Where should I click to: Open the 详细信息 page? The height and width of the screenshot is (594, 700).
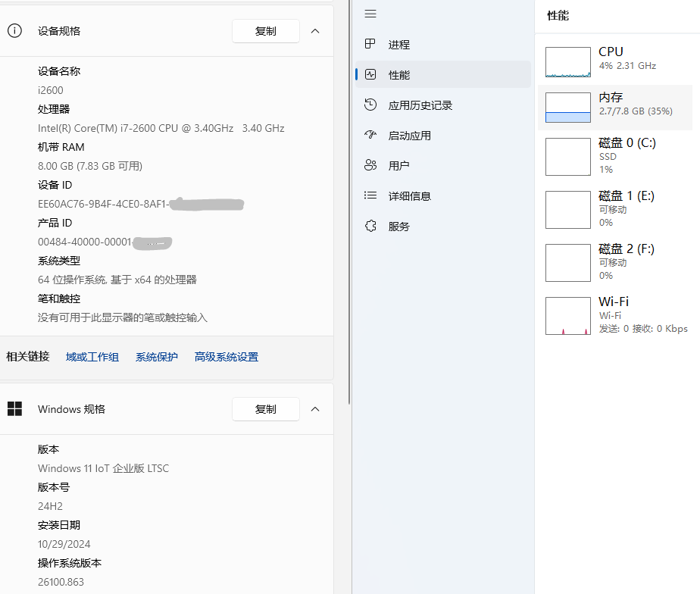coord(443,196)
